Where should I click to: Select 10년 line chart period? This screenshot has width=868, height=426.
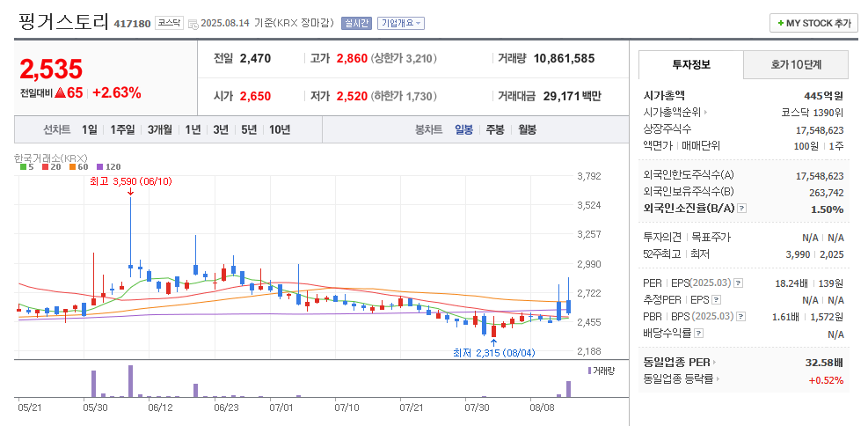tap(280, 129)
